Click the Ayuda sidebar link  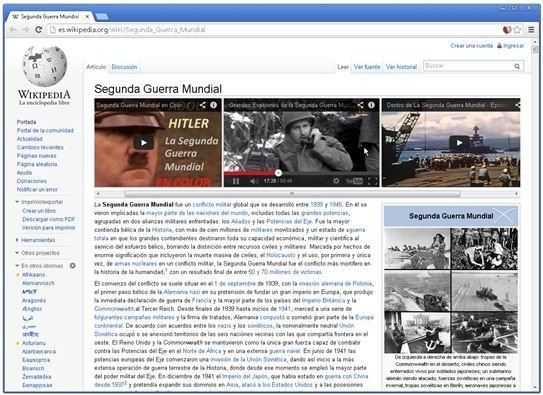[24, 172]
